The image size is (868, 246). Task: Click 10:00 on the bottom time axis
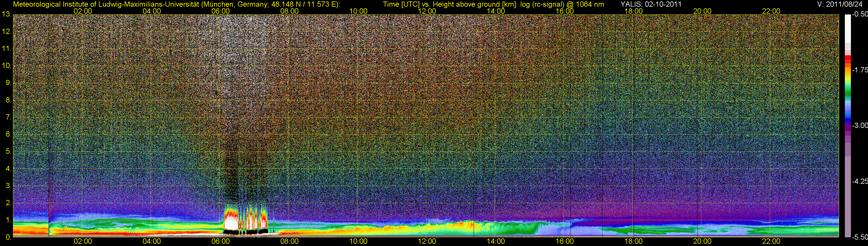tap(358, 241)
